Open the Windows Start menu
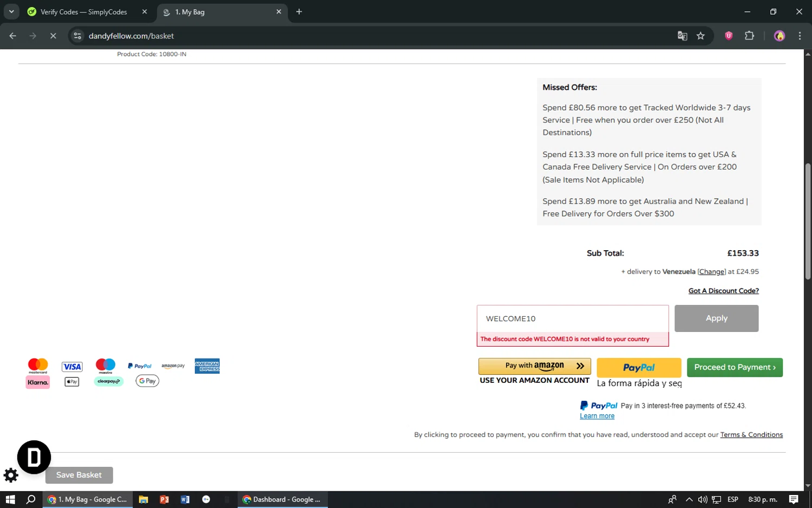 click(10, 499)
